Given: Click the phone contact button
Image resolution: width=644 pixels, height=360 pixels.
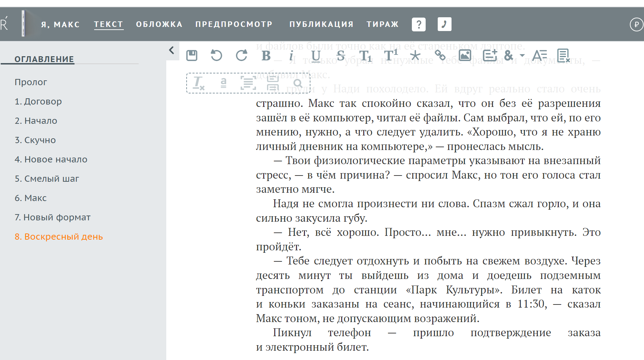Looking at the screenshot, I should tap(444, 24).
